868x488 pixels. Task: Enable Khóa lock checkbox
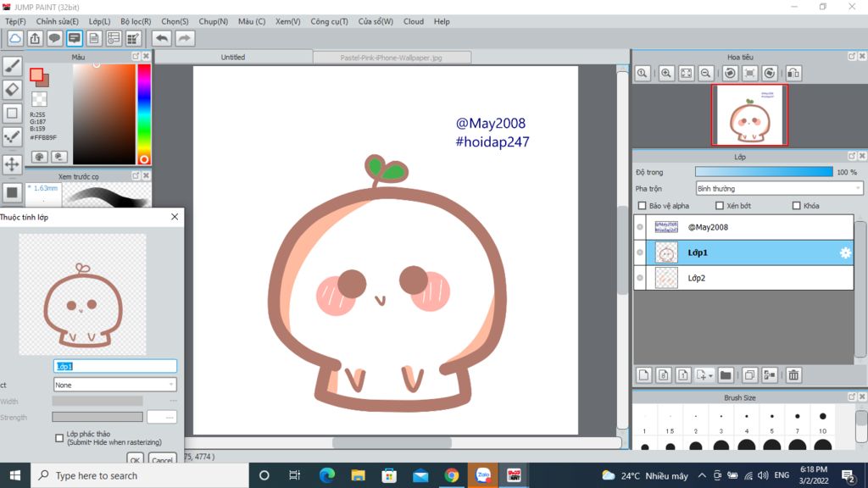coord(797,206)
